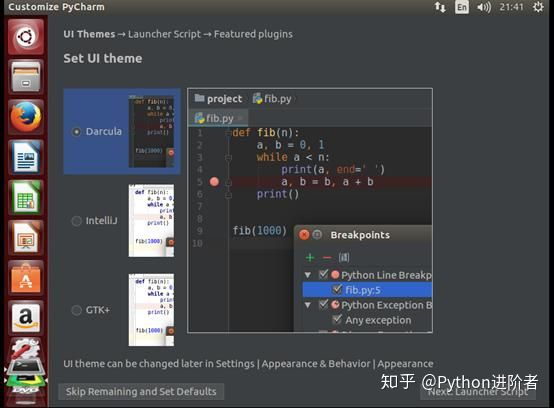Click the group breakpoints icon
The width and height of the screenshot is (554, 408).
click(344, 258)
